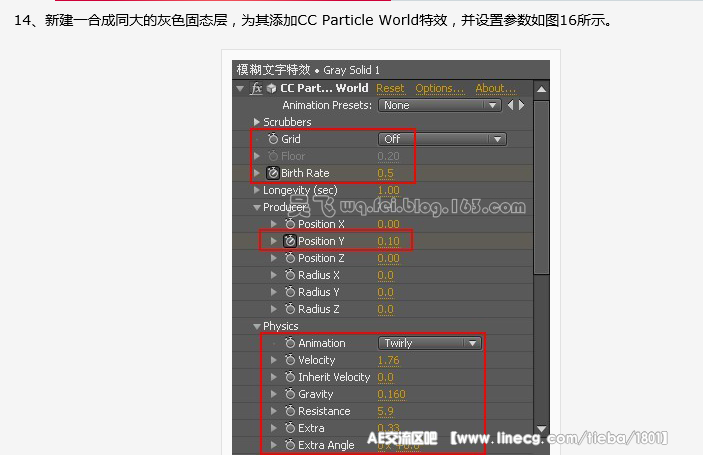The height and width of the screenshot is (455, 703).
Task: Toggle the Position Z stopwatch icon
Action: point(290,258)
